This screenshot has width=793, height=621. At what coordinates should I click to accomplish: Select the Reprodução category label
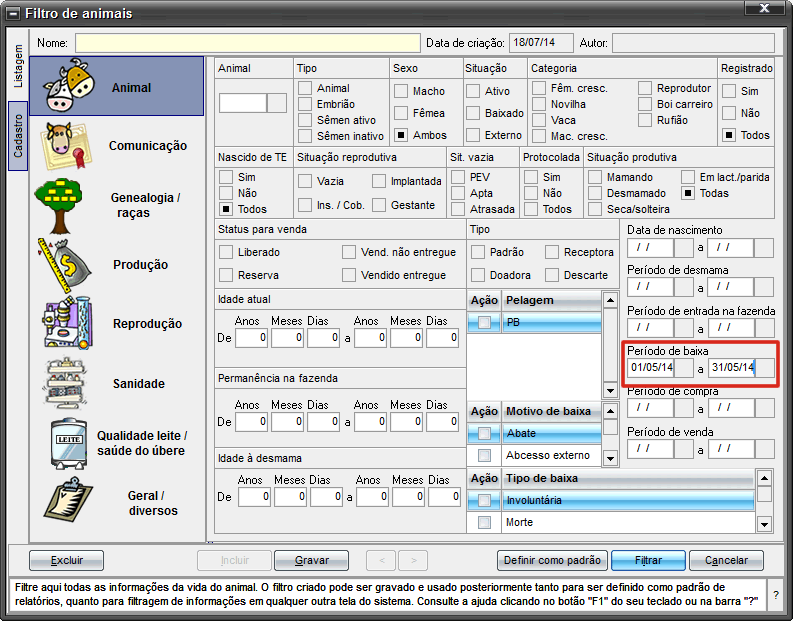click(147, 324)
